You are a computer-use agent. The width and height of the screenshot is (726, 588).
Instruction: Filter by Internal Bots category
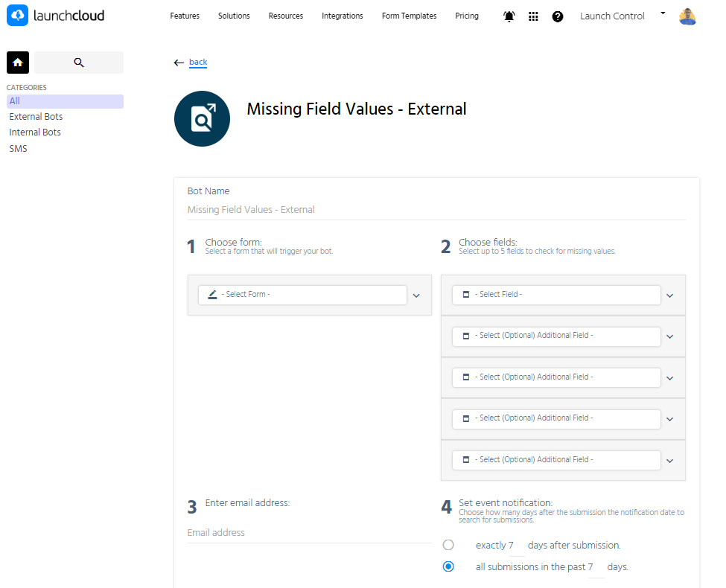point(35,132)
